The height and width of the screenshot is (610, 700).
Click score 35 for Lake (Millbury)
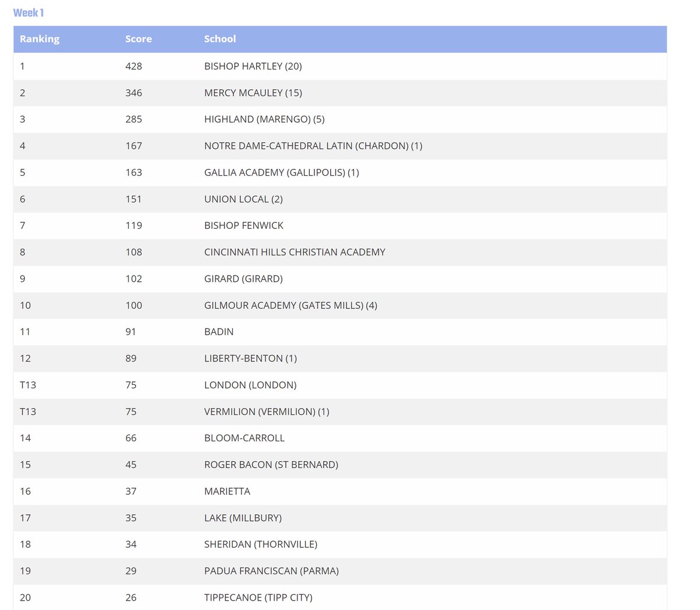pyautogui.click(x=131, y=518)
